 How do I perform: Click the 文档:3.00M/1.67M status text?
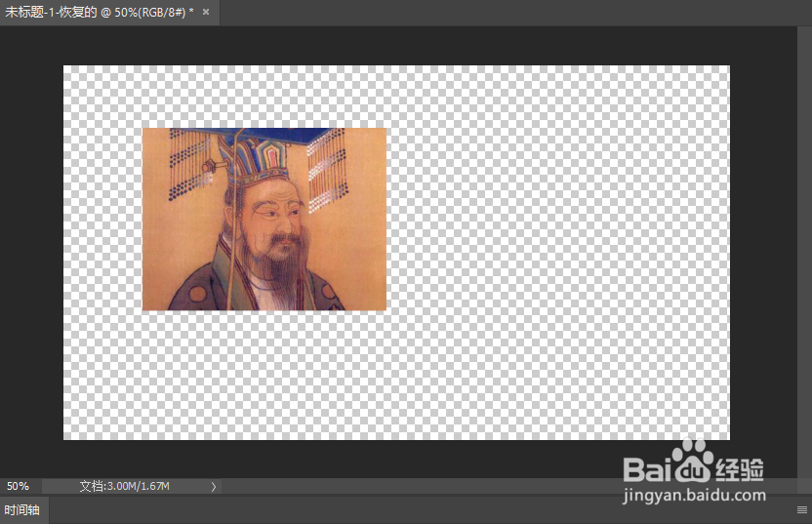point(124,486)
